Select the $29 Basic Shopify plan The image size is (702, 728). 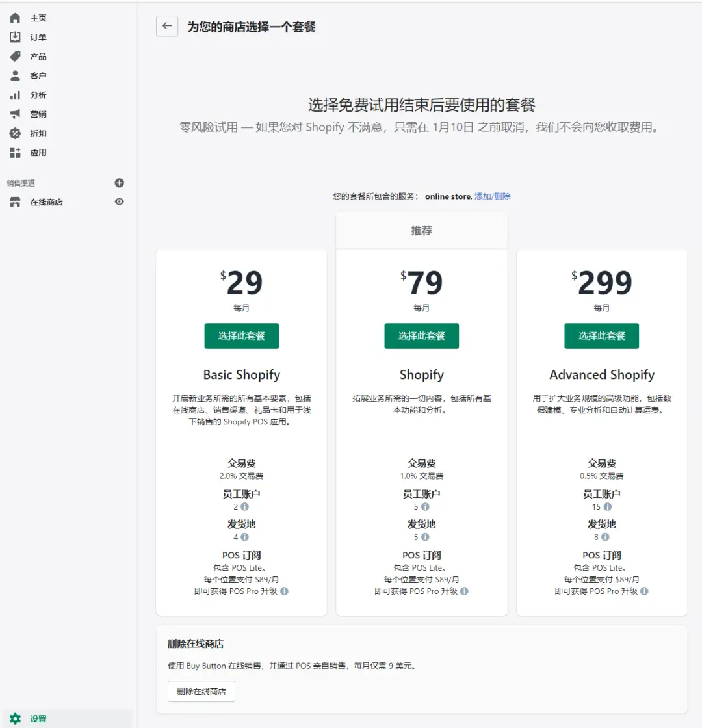pyautogui.click(x=241, y=335)
